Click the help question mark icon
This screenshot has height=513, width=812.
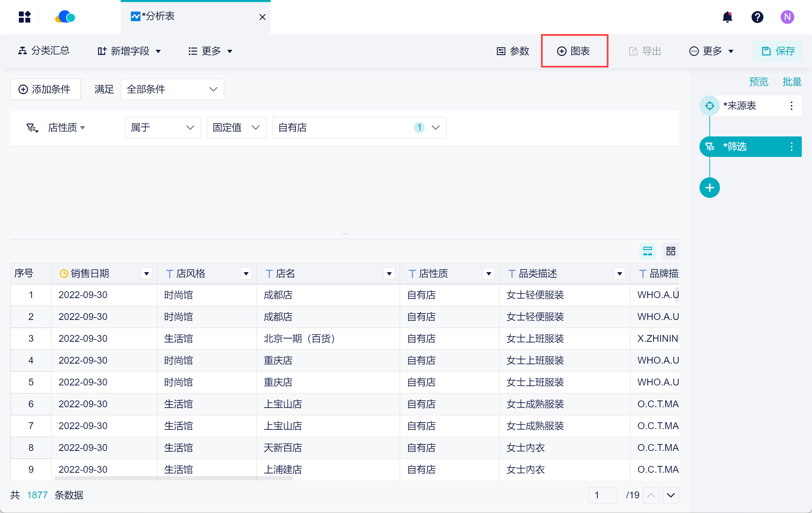point(757,17)
